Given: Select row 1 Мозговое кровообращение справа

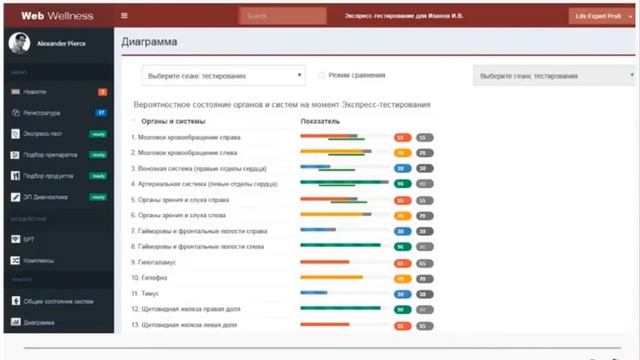Looking at the screenshot, I should coord(186,138).
